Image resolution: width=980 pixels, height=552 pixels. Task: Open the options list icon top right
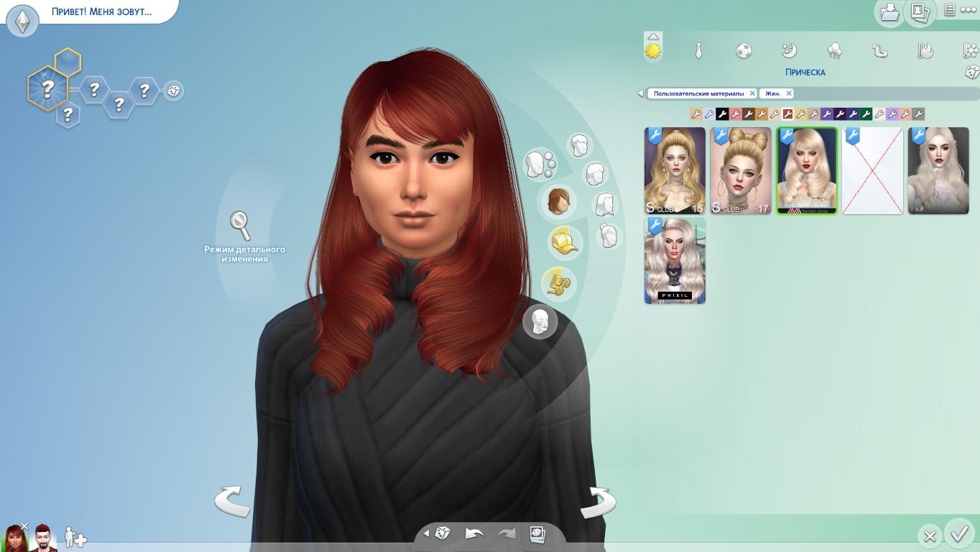(x=949, y=10)
